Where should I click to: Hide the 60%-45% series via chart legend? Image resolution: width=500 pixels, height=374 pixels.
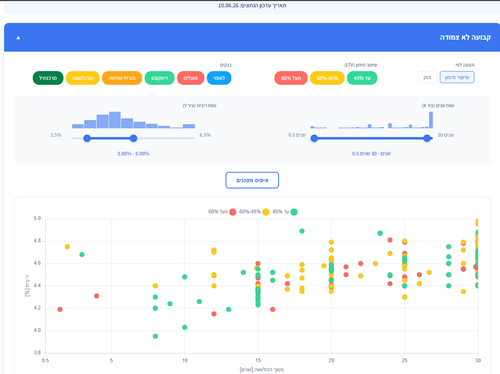254,212
